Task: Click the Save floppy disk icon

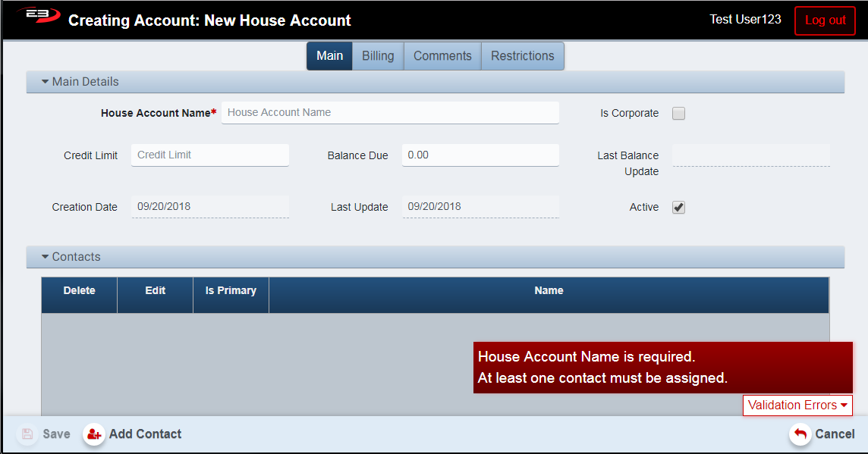Action: (27, 434)
